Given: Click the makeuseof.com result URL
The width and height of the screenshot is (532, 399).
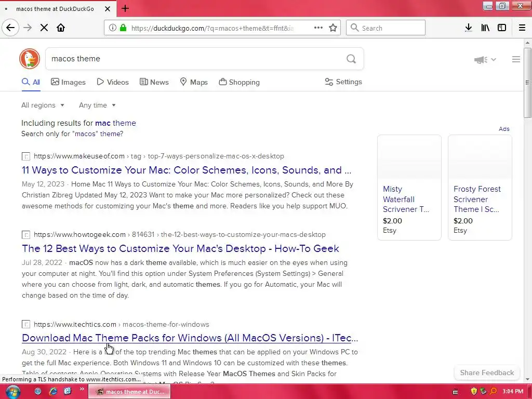Looking at the screenshot, I should pyautogui.click(x=159, y=156).
